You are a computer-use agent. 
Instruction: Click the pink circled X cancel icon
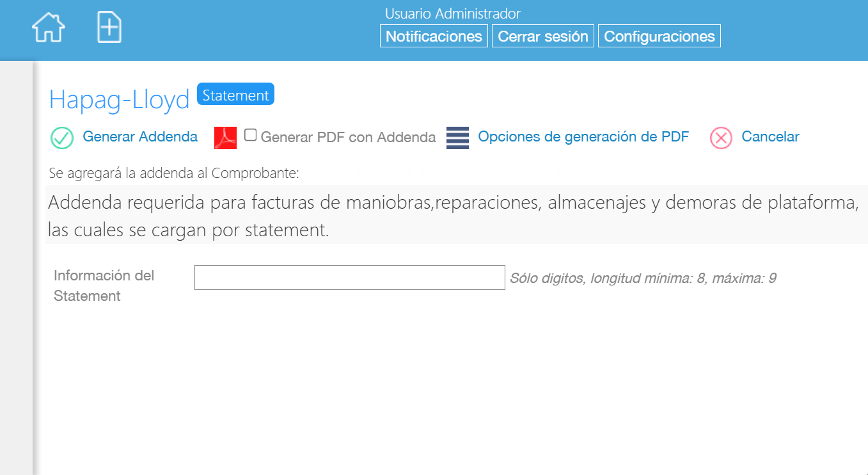tap(721, 138)
